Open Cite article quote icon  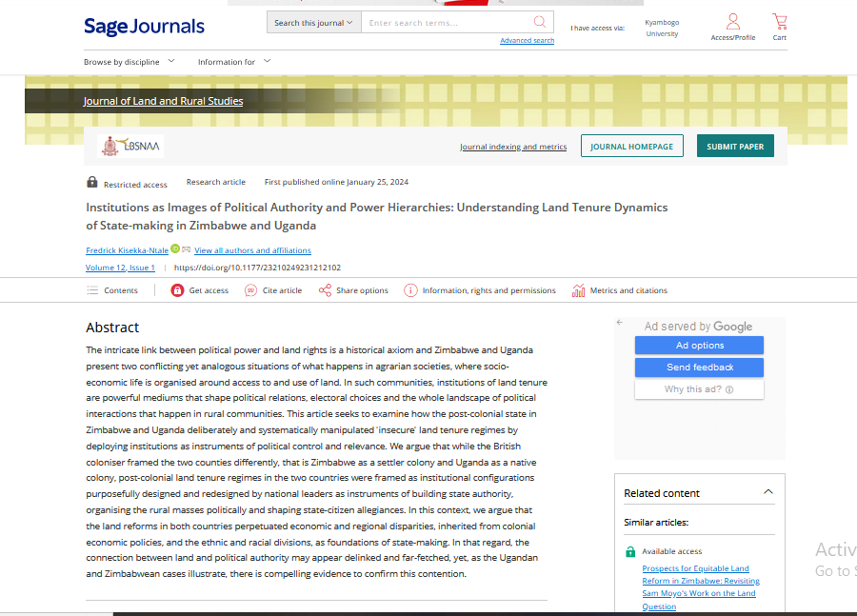pyautogui.click(x=250, y=290)
